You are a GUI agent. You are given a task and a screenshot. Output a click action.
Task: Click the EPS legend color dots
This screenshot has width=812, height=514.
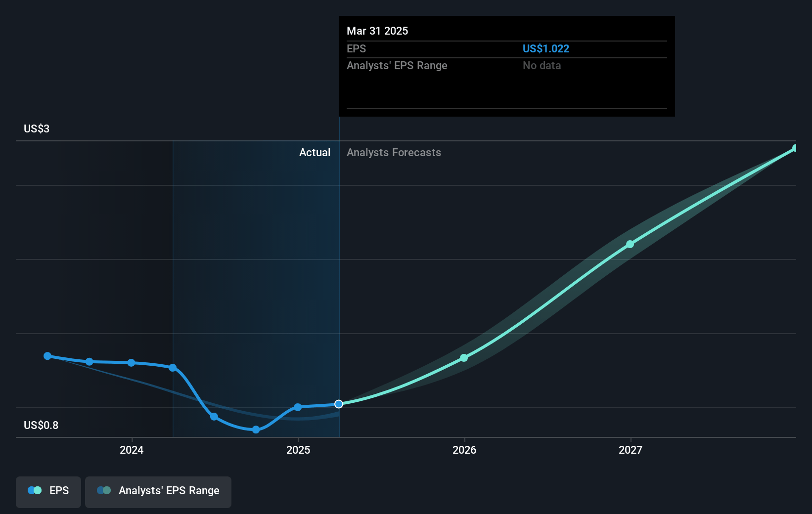pyautogui.click(x=35, y=490)
